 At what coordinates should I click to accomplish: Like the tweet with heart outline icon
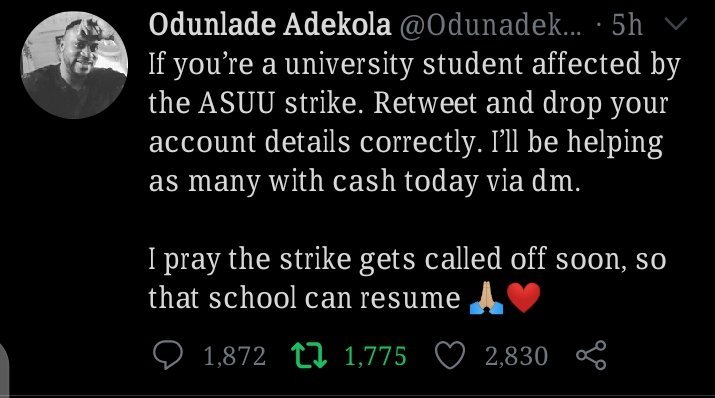click(450, 355)
